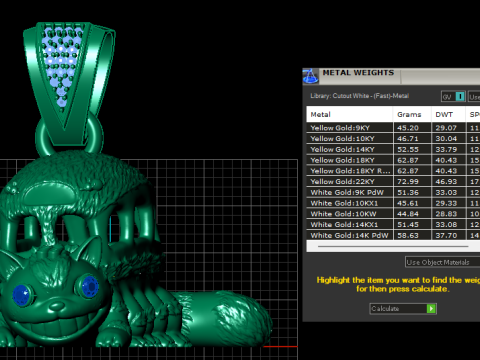The image size is (480, 360).
Task: Select the Yellow Gold:14KY row
Action: (x=393, y=149)
